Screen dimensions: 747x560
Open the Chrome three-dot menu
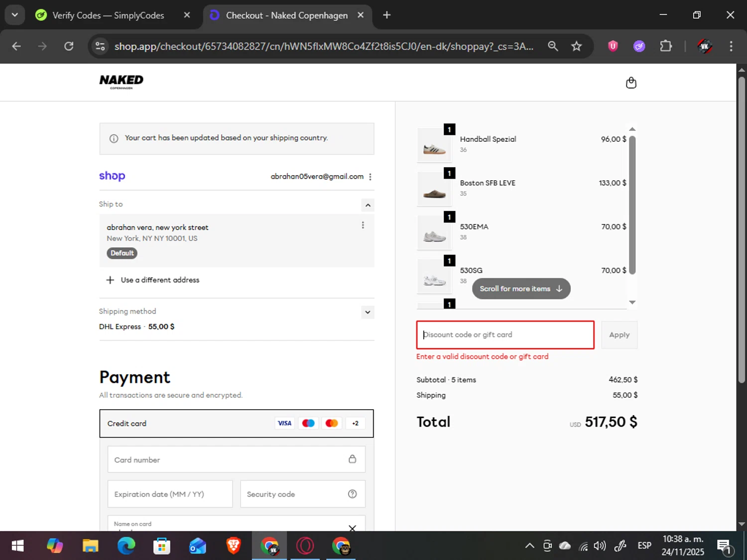(731, 46)
